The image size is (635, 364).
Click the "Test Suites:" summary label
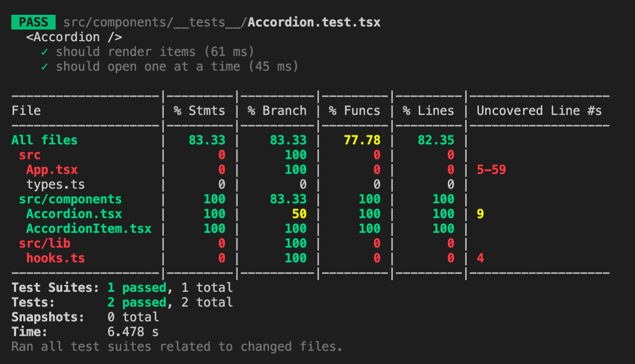point(55,288)
